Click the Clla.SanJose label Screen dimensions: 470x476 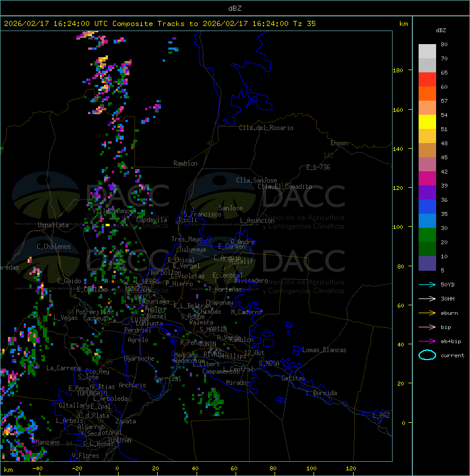256,180
